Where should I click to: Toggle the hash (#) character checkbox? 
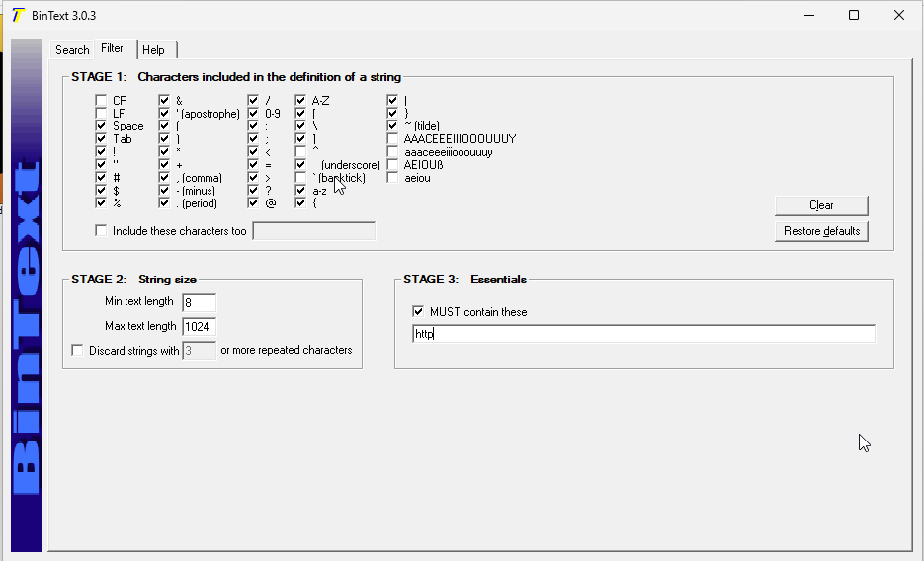pyautogui.click(x=101, y=177)
